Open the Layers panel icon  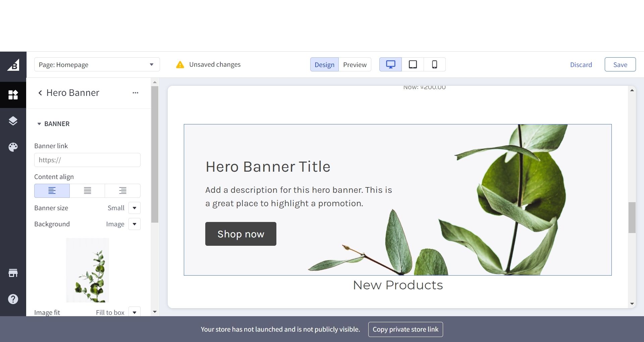13,121
